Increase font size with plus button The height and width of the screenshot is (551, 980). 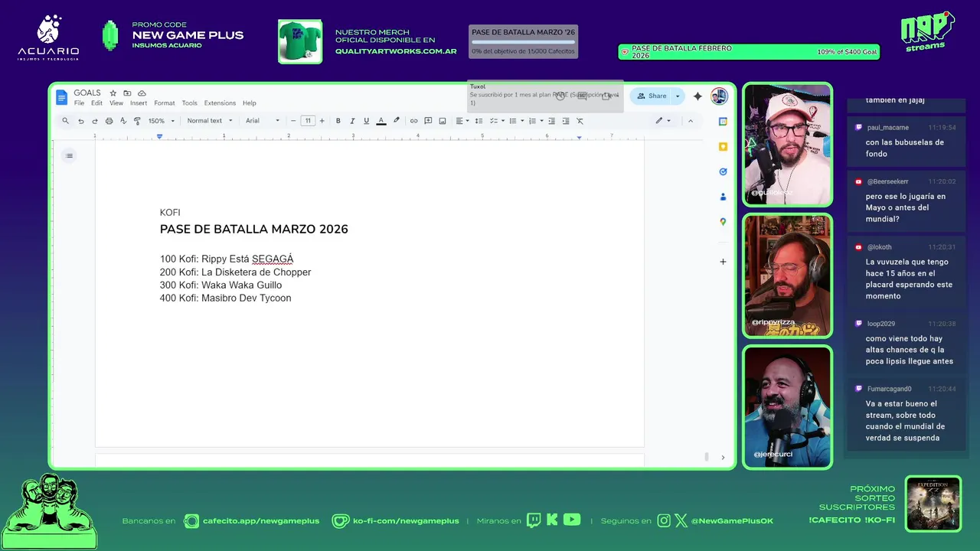[x=322, y=121]
